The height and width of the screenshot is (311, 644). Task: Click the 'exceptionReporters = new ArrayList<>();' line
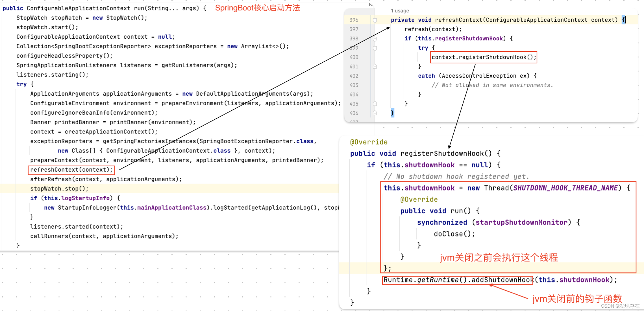tap(153, 46)
